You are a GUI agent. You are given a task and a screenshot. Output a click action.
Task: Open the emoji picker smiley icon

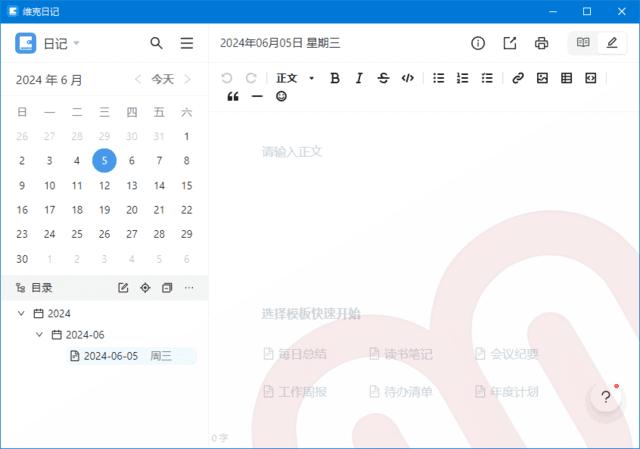coord(281,97)
